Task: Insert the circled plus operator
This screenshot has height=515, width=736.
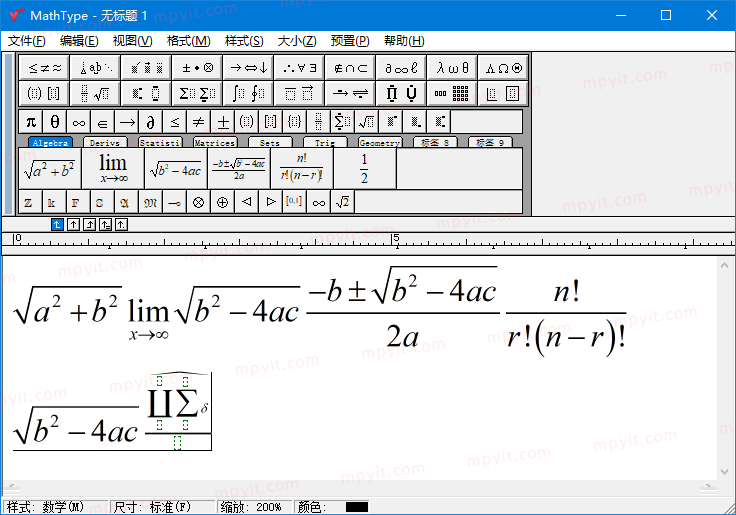Action: 222,202
